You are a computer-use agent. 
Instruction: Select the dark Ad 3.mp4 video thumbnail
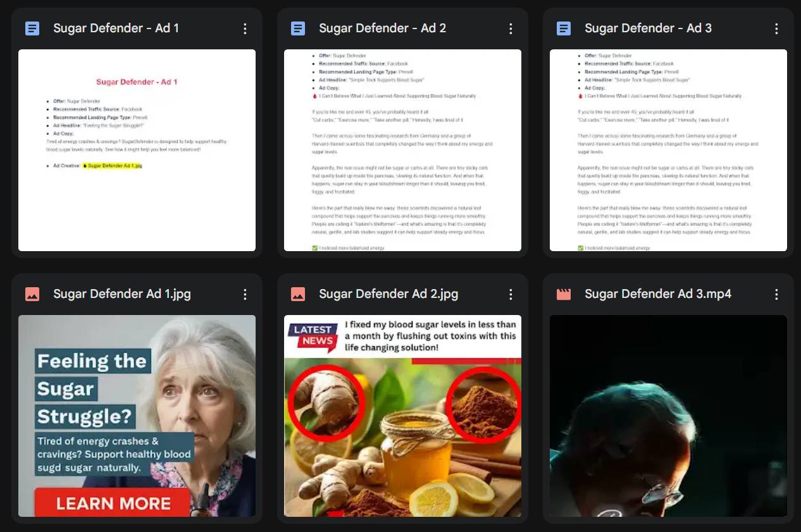pos(668,416)
